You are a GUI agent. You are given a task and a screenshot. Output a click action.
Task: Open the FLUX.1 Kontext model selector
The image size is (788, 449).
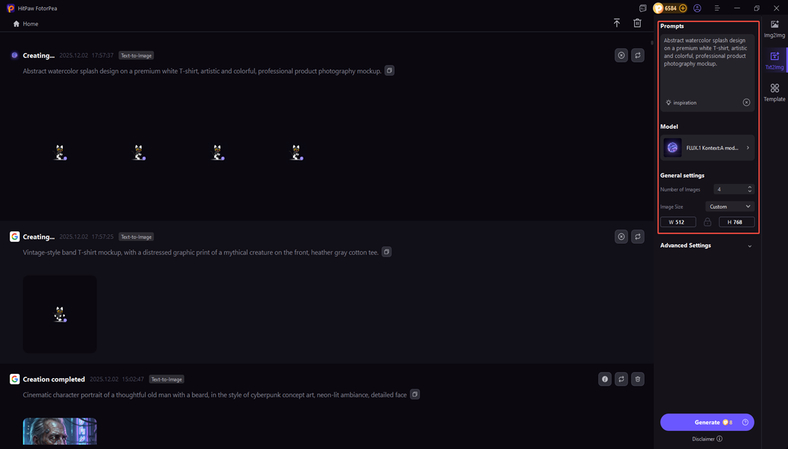point(707,147)
